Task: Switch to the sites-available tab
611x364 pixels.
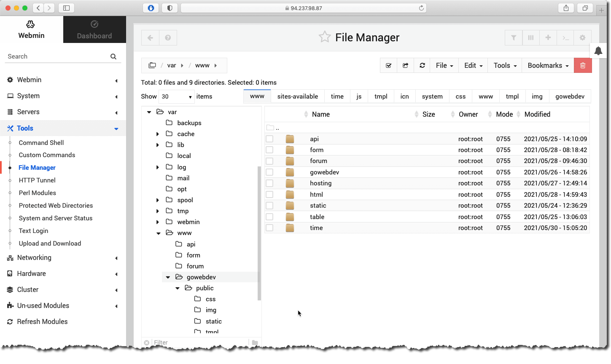Action: pyautogui.click(x=297, y=96)
